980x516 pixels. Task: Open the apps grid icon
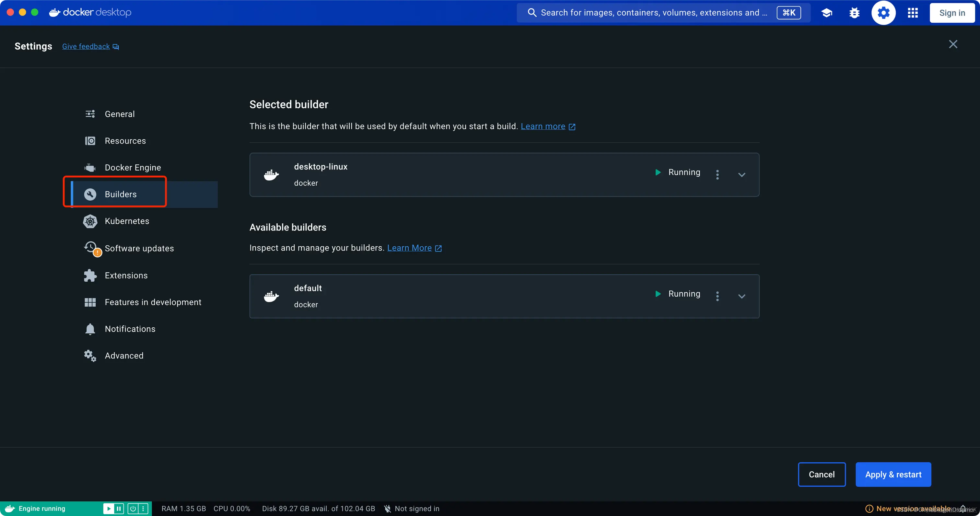point(913,13)
